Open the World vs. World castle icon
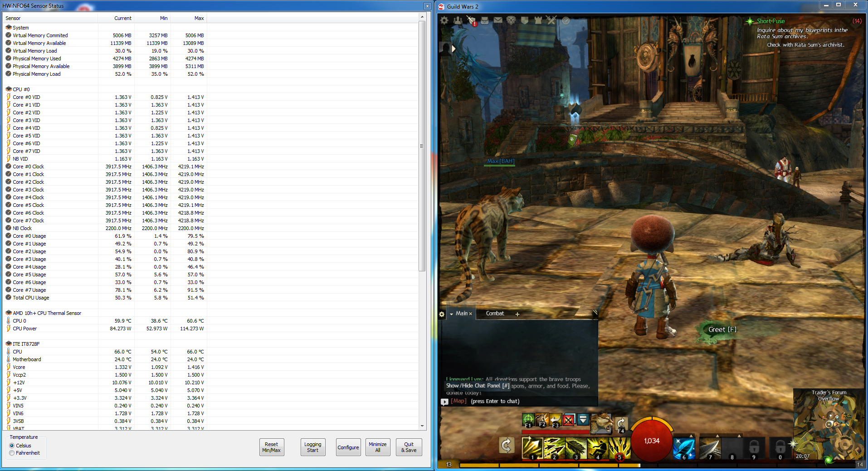868x471 pixels. [x=538, y=20]
